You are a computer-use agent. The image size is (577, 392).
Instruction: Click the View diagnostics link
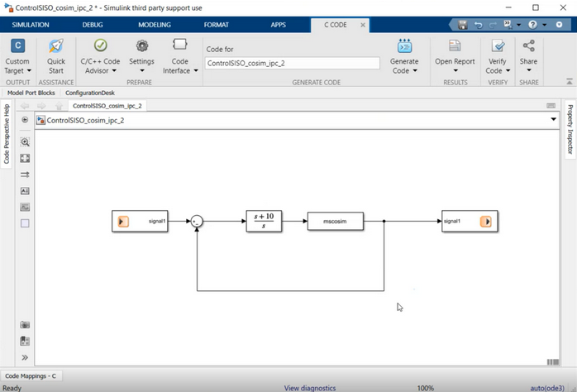pos(310,387)
